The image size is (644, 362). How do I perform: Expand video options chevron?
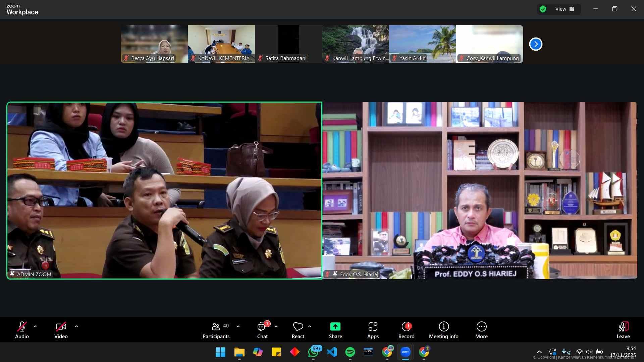(76, 326)
